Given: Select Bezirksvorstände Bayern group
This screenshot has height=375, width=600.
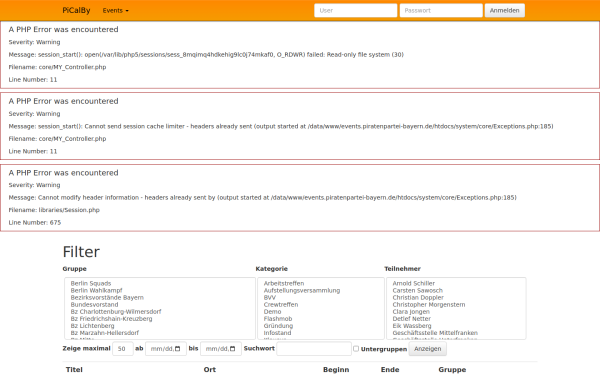Looking at the screenshot, I should pos(107,298).
